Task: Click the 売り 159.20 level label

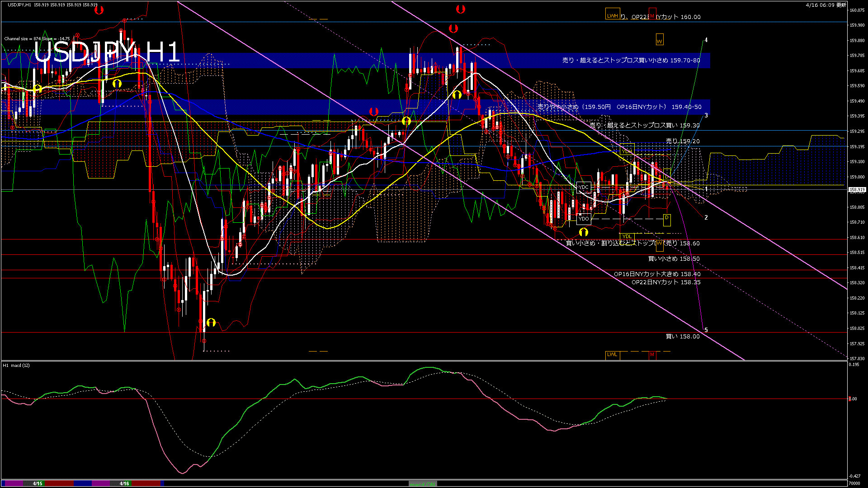Action: [x=682, y=141]
